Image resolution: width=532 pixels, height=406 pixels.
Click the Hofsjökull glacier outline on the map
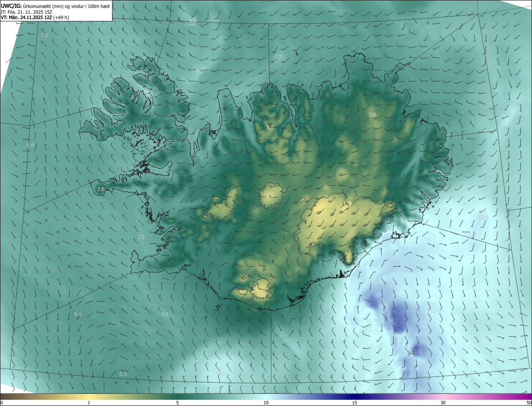(x=271, y=196)
